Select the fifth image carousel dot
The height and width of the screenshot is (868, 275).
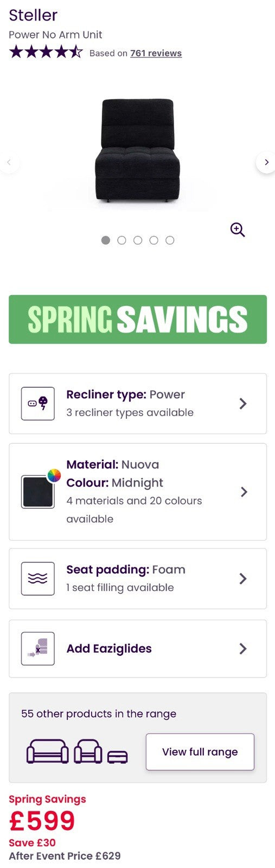pos(170,240)
